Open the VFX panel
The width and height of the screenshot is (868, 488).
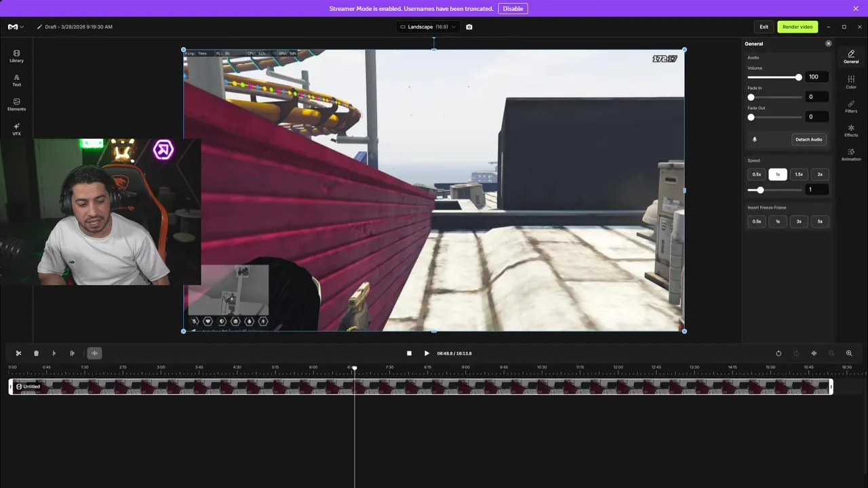coord(16,129)
